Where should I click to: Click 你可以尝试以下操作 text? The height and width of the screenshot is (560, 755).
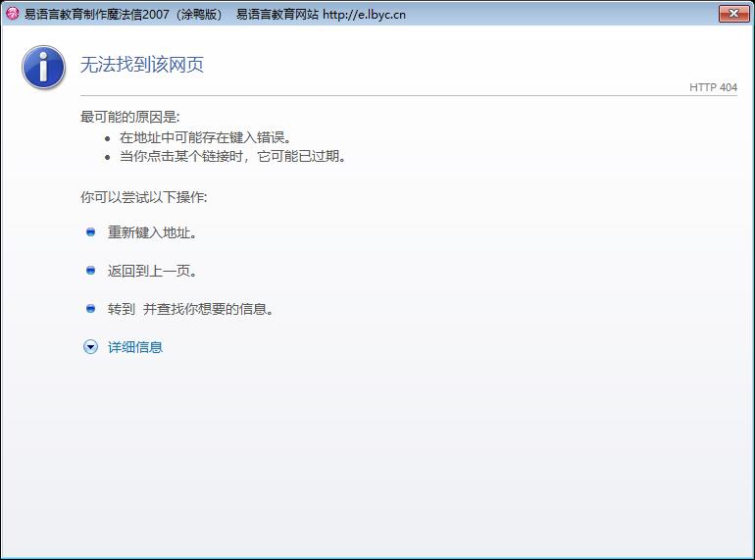click(144, 197)
